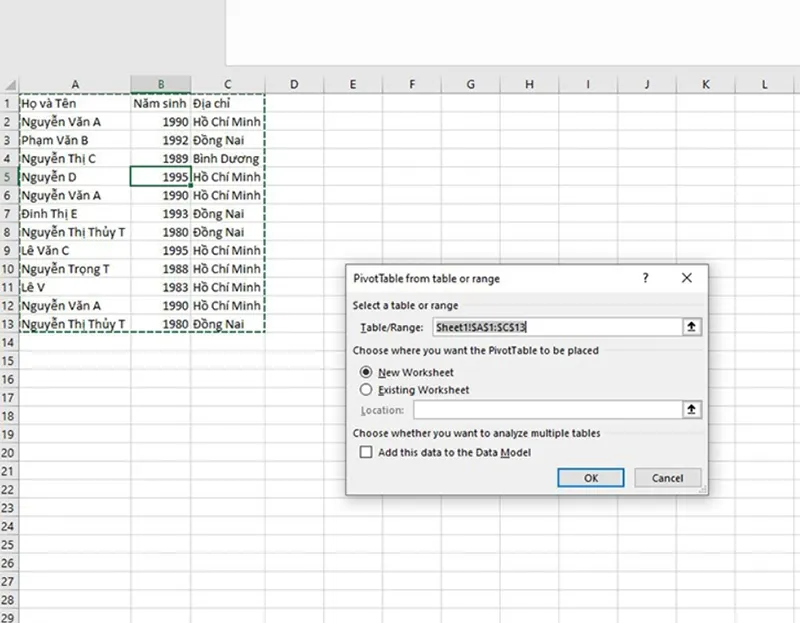Select the Năm sinh header cell
Screen dimensions: 800x623
tap(158, 103)
